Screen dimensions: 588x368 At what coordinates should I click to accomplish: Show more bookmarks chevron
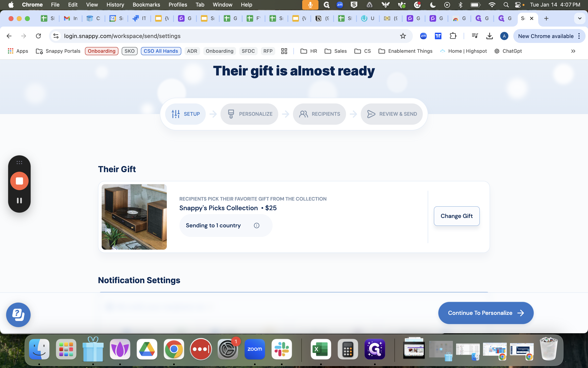pos(573,51)
